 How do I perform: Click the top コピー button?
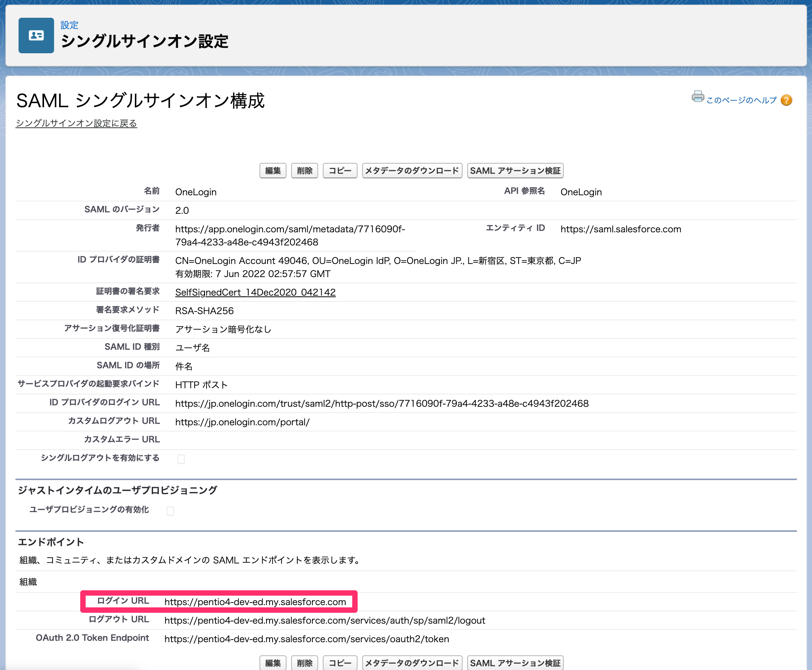point(340,171)
